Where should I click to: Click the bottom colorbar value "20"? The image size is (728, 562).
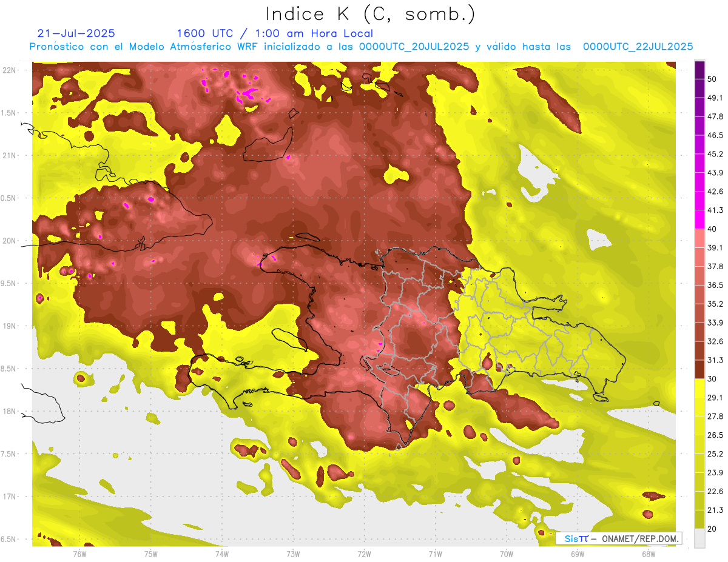coord(713,529)
